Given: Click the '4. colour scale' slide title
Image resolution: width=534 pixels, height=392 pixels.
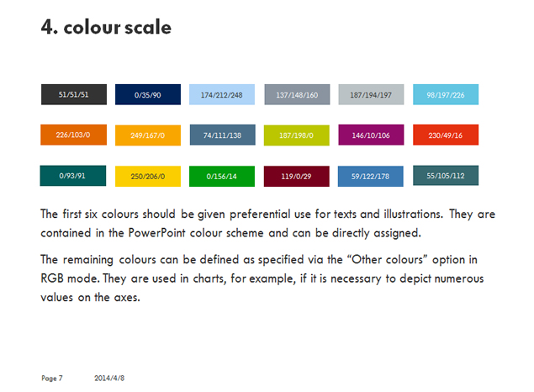Looking at the screenshot, I should 106,27.
